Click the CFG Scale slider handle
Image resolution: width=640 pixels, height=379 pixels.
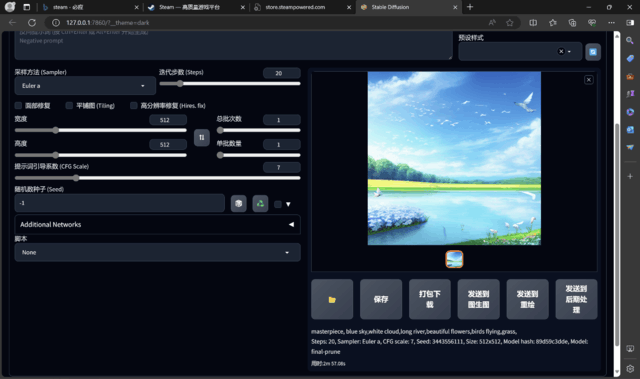(x=76, y=178)
